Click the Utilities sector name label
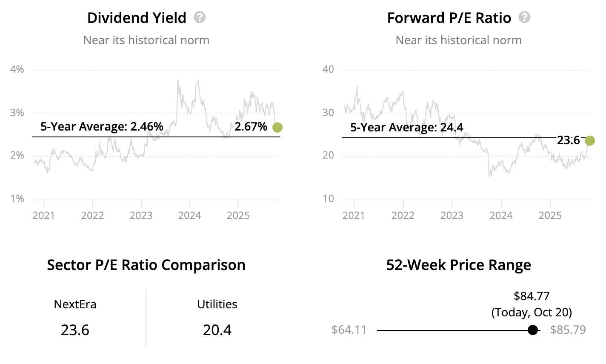This screenshot has width=606, height=364. tap(217, 304)
